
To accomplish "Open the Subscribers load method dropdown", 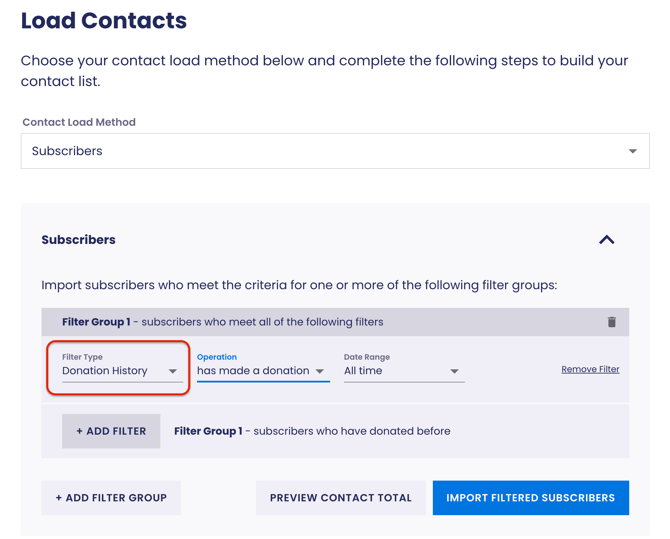I will pos(334,152).
